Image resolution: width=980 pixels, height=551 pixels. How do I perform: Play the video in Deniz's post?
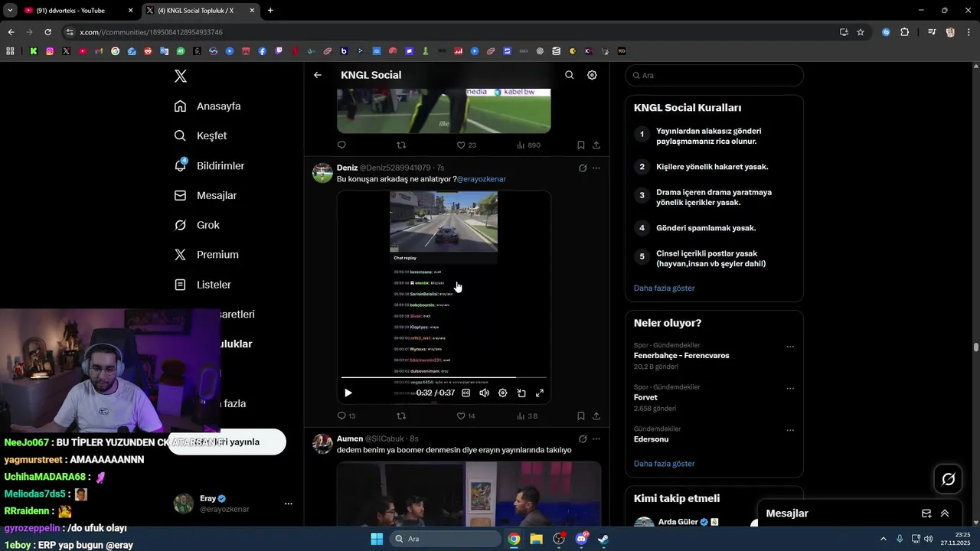click(x=348, y=393)
